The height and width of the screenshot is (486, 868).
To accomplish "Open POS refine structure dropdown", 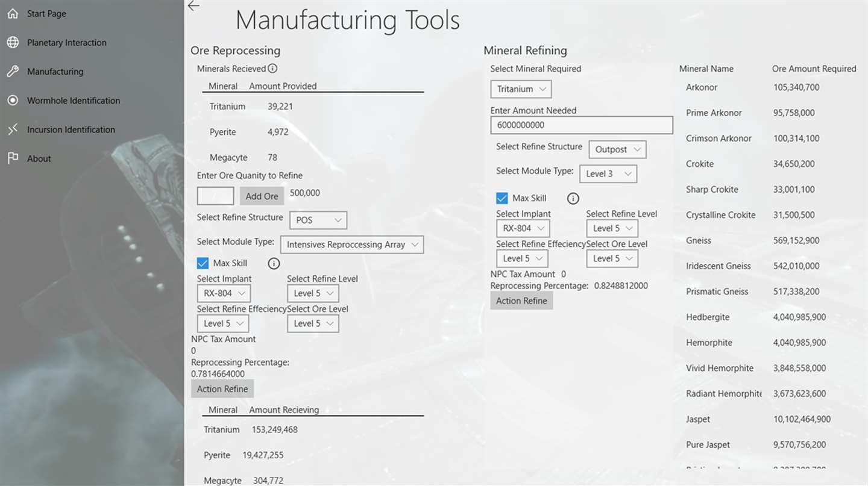I will (x=318, y=220).
